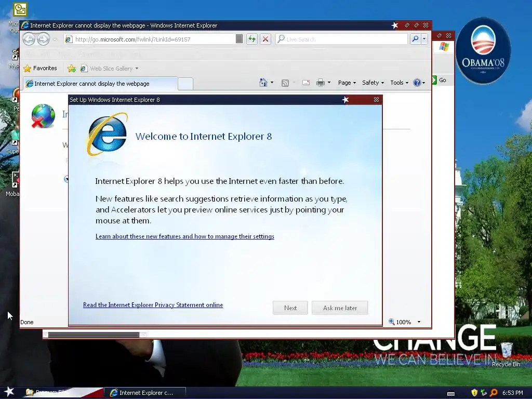Image resolution: width=532 pixels, height=399 pixels.
Task: Click the Ask me later button
Action: pyautogui.click(x=340, y=308)
